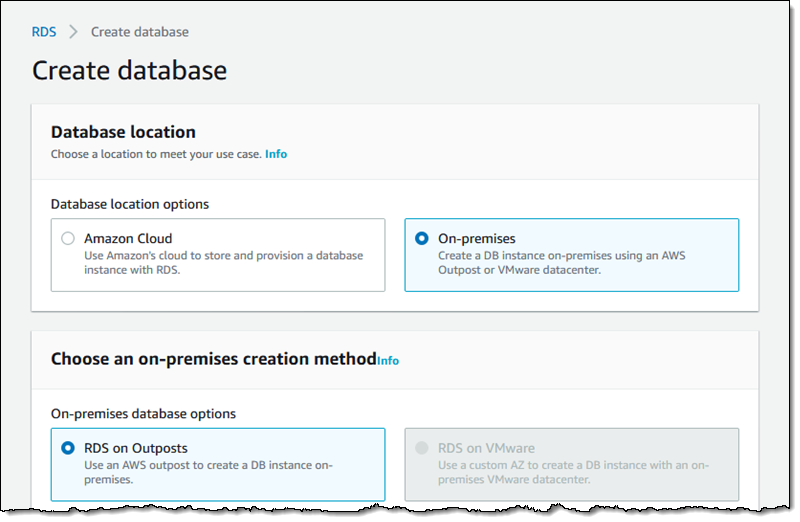Click the Database location section heading
This screenshot has height=522, width=800.
click(x=123, y=132)
